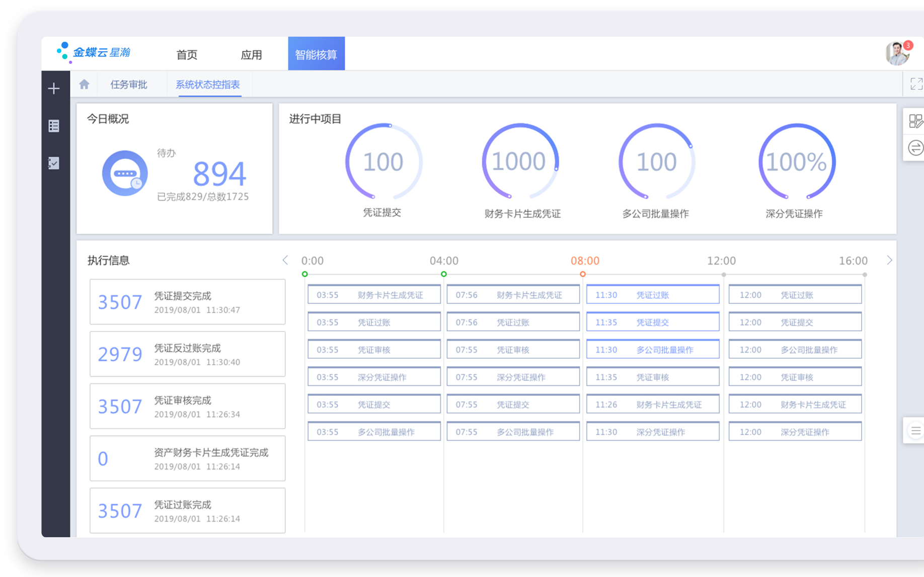
Task: Open the user avatar with notifications
Action: [x=898, y=54]
